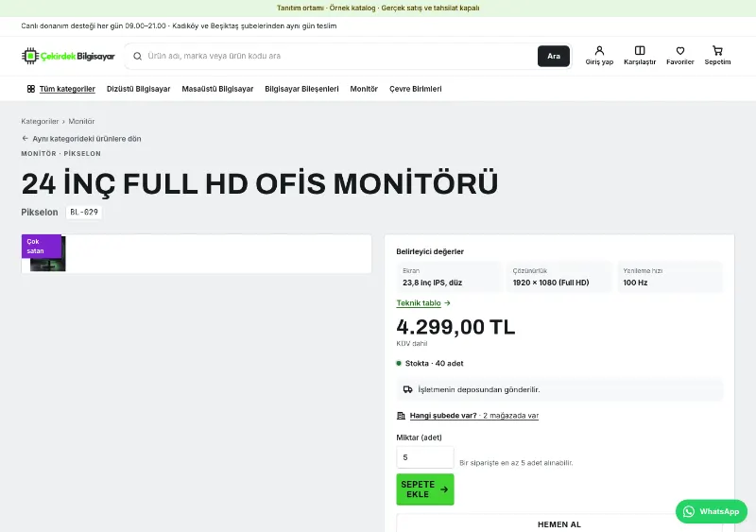Open the Karşılaştır compare icon

coord(640,56)
